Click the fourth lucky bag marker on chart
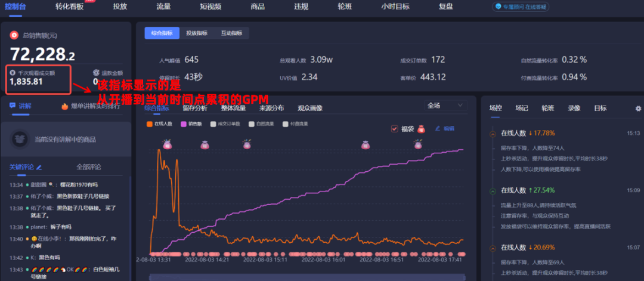644x281 pixels. (x=365, y=144)
